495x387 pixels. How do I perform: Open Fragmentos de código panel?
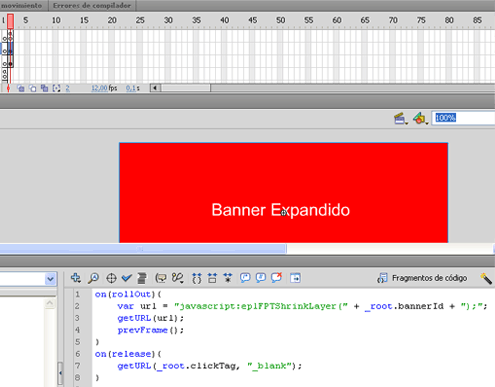tap(422, 278)
